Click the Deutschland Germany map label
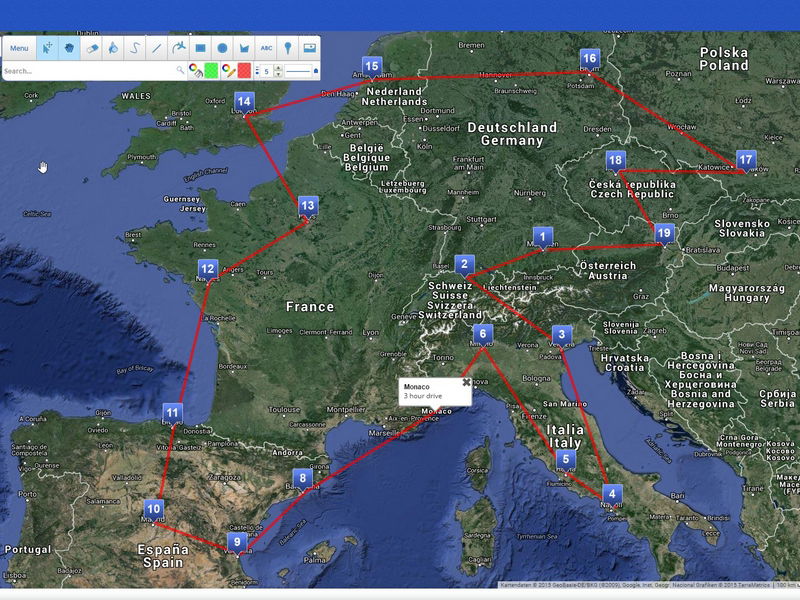Viewport: 800px width, 600px height. pyautogui.click(x=512, y=134)
